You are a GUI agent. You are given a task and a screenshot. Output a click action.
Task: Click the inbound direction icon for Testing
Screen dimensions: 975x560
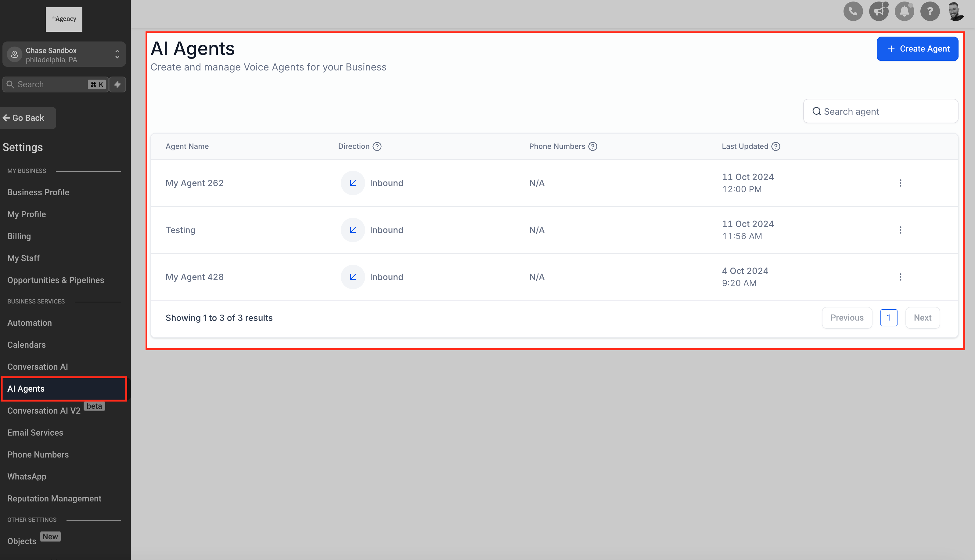(x=352, y=230)
